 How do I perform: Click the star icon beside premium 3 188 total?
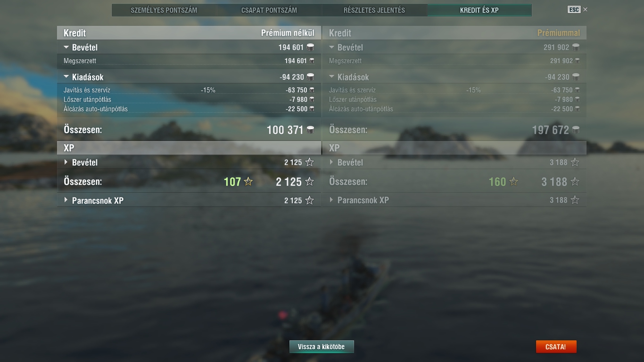[x=575, y=181]
